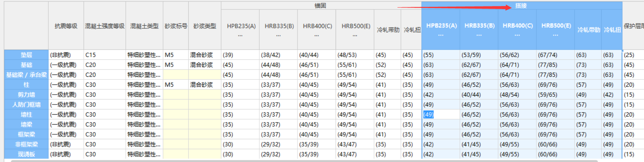Click the highlighted (49) cell in 墙柱 row

[428, 115]
